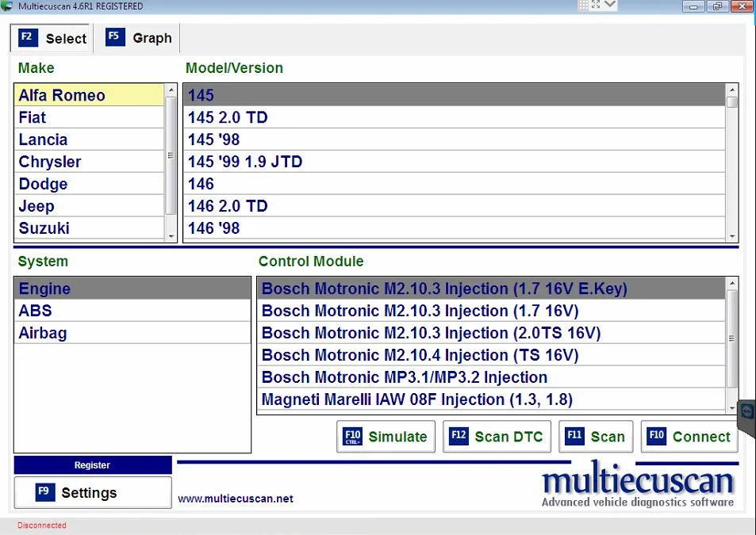This screenshot has height=535, width=756.
Task: Select Fiat make
Action: click(89, 117)
